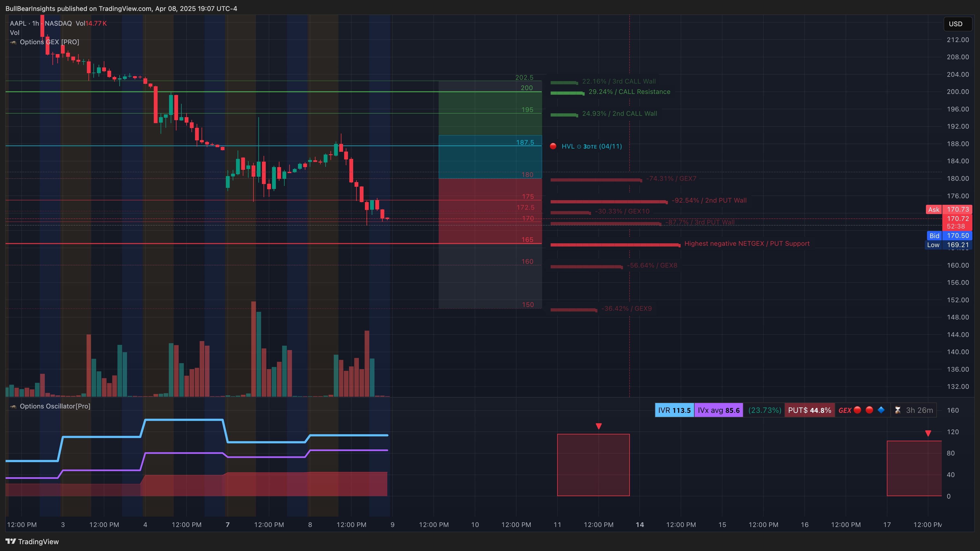Click the PUT$ 44.8% badge

pyautogui.click(x=810, y=410)
